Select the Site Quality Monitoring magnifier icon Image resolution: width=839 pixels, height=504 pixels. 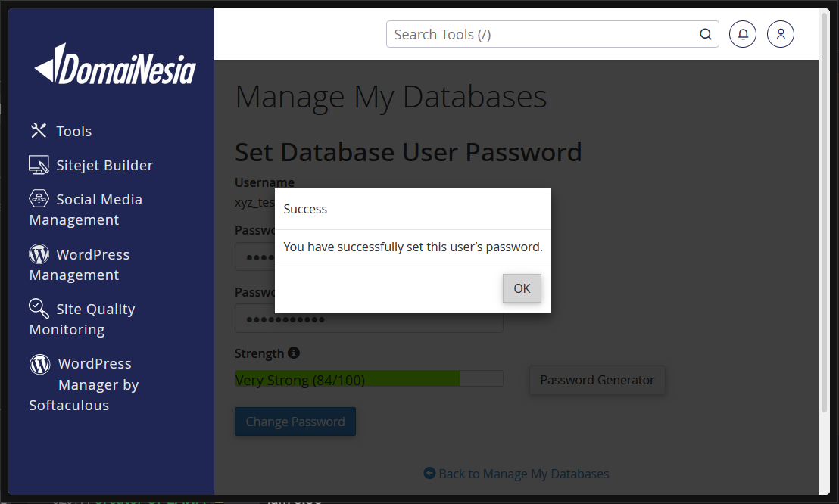(x=39, y=308)
